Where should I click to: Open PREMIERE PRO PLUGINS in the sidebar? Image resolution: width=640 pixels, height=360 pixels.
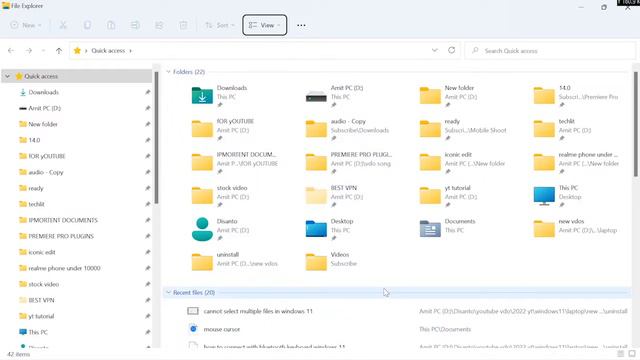tap(61, 236)
